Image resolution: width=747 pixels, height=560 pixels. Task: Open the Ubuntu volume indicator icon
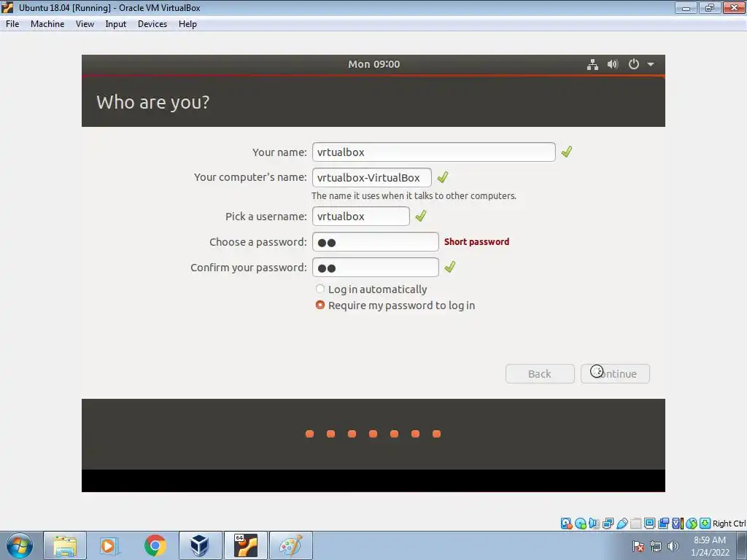(x=613, y=64)
